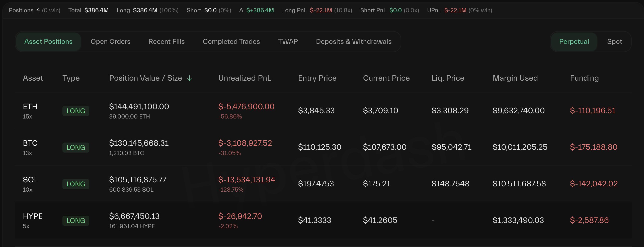Select the Asset Positions tab
The image size is (644, 247).
pos(48,42)
